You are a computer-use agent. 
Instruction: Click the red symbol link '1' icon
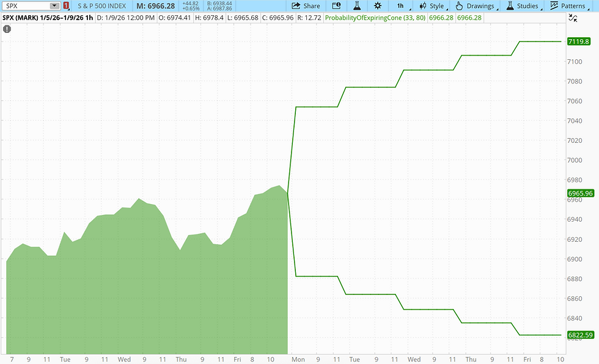pos(66,5)
